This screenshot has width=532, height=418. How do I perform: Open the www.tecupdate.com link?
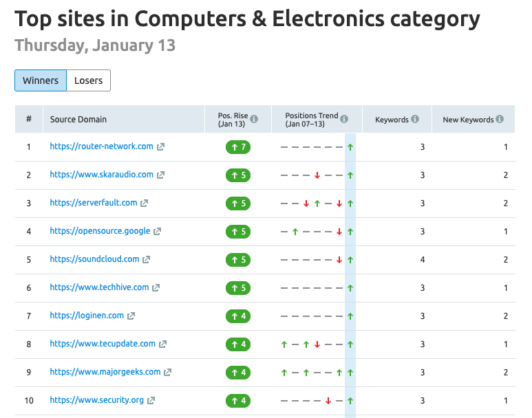(103, 344)
